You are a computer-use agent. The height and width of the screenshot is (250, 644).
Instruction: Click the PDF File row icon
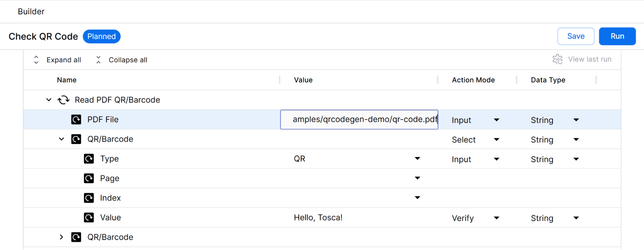coord(76,120)
